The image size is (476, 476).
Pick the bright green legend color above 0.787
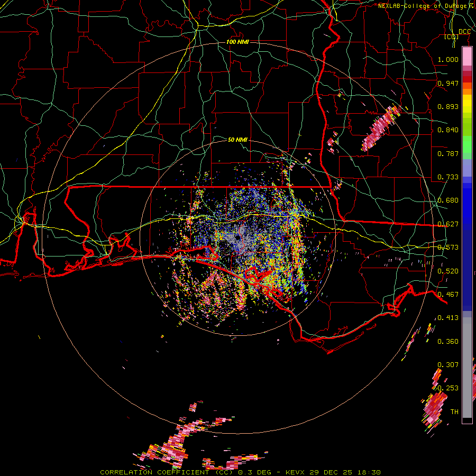point(467,144)
